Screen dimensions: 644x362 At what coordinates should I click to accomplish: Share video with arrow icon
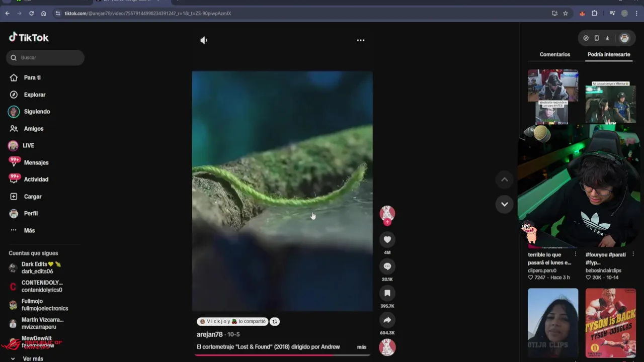point(387,320)
